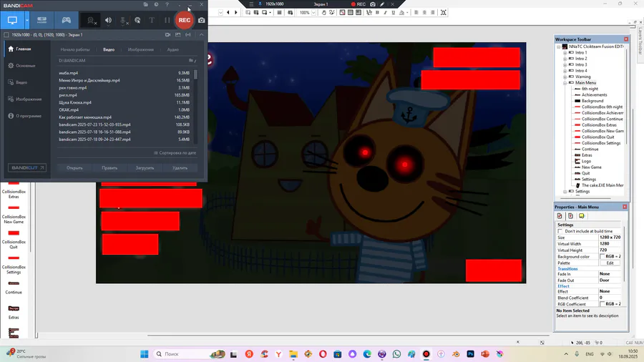Screen dimensions: 644x362
Task: Toggle microphone recording in Bandicam
Action: 123,20
